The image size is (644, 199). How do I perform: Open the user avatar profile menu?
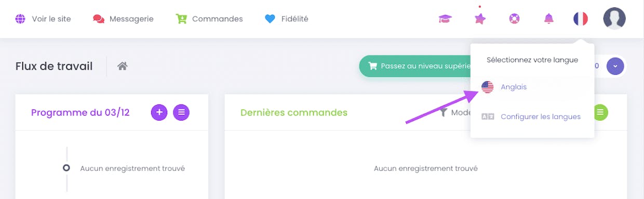[x=614, y=19]
